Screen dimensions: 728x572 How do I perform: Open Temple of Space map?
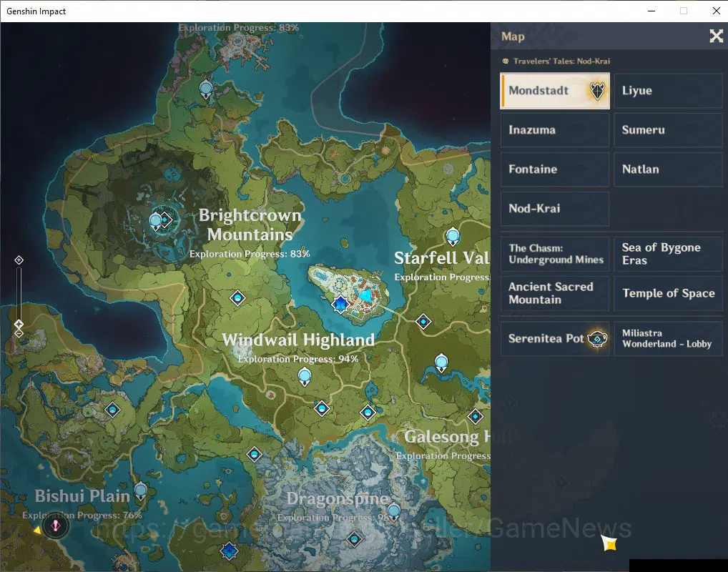click(x=668, y=293)
